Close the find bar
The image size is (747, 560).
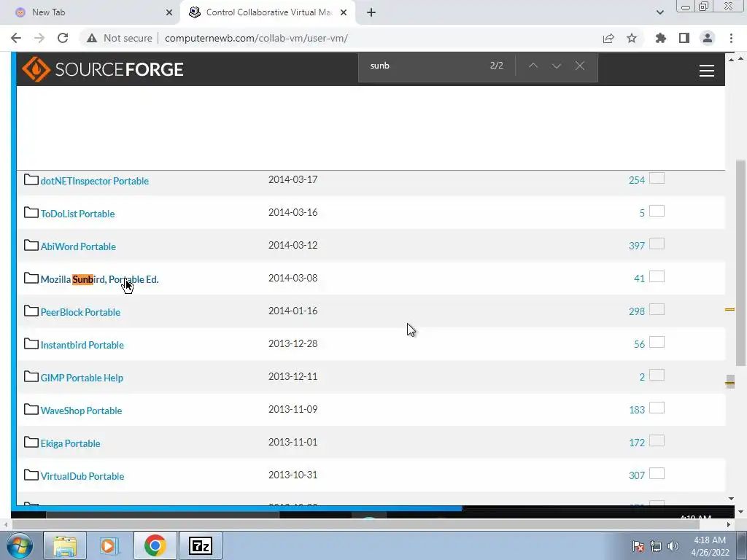(x=580, y=66)
